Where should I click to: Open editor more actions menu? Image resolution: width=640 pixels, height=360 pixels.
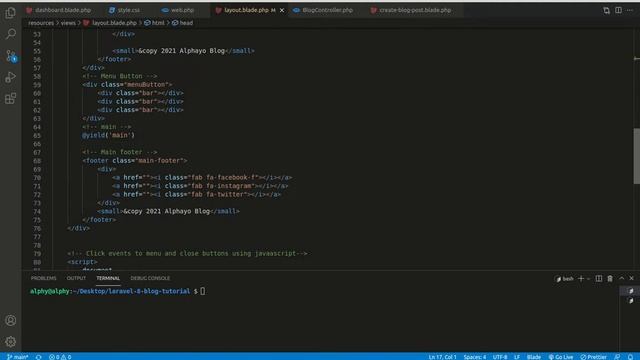tap(630, 10)
